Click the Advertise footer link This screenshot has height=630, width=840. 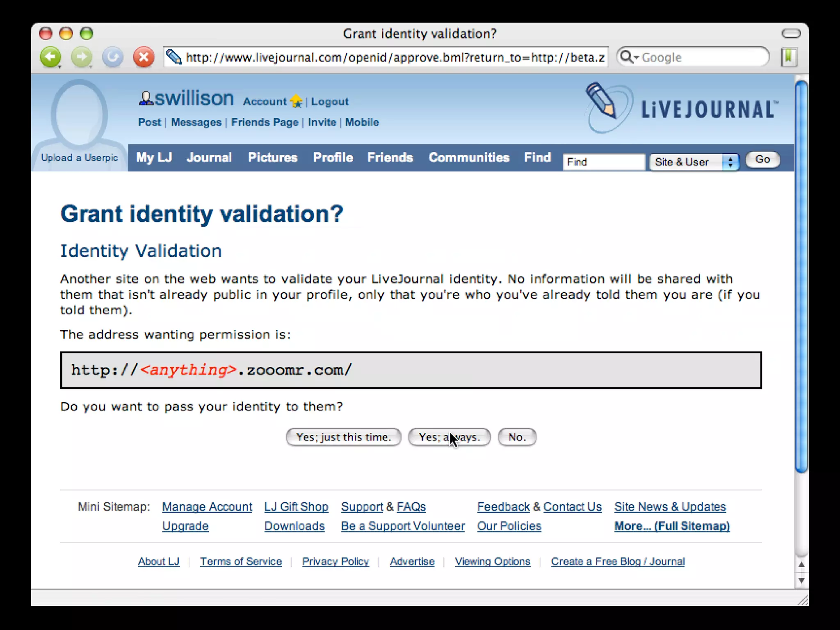tap(412, 562)
